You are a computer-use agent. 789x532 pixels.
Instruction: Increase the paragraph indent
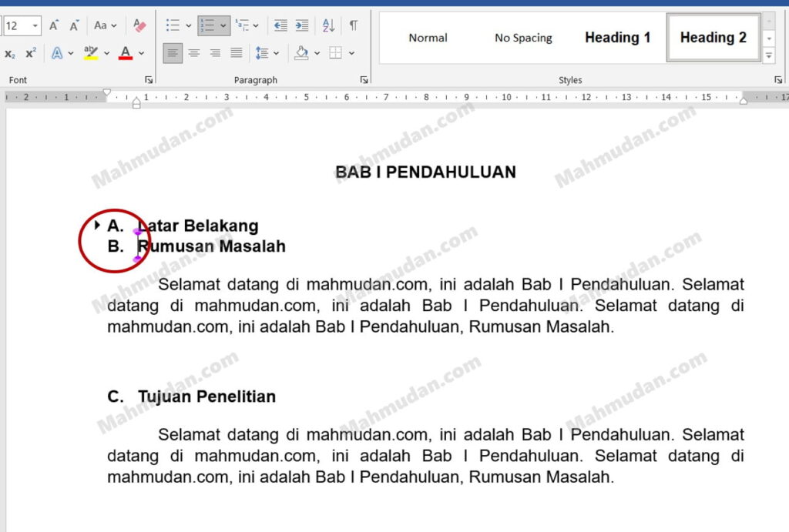click(x=301, y=25)
